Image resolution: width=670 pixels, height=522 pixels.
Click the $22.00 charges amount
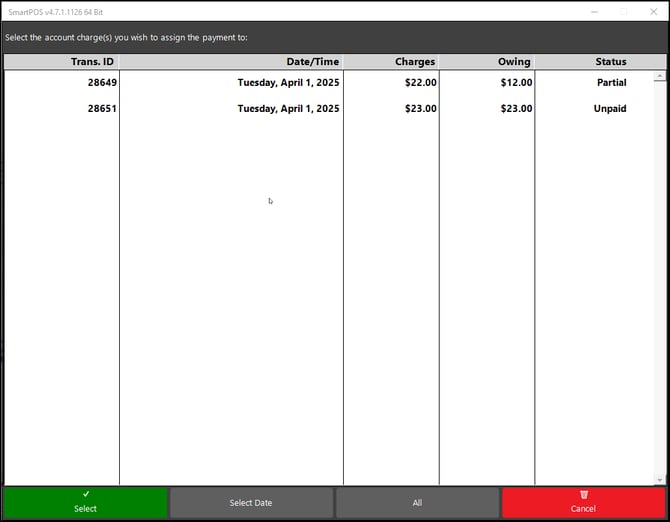click(x=420, y=83)
